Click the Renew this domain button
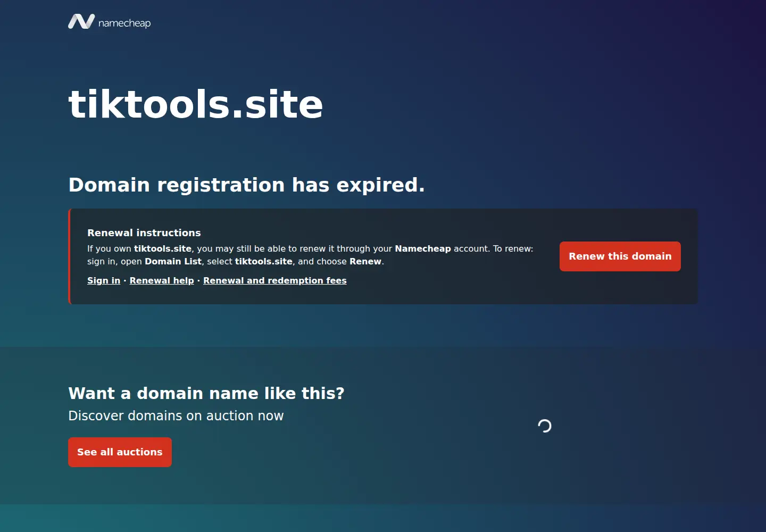 620,256
